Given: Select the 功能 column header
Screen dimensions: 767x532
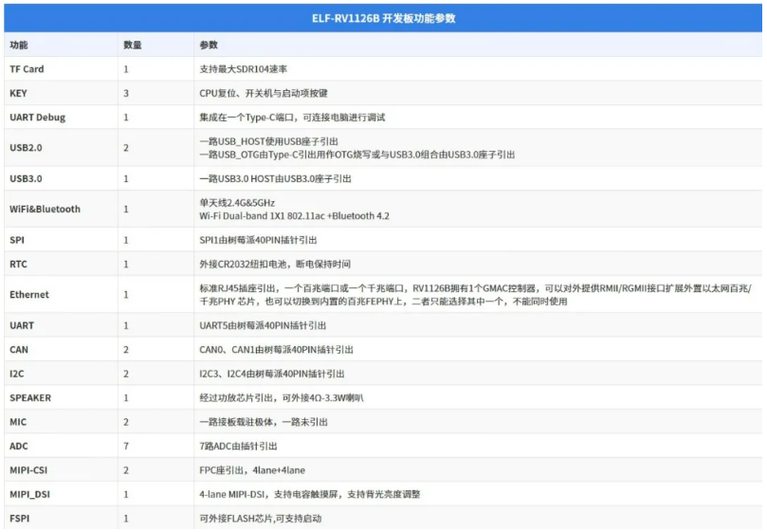Looking at the screenshot, I should coord(19,45).
